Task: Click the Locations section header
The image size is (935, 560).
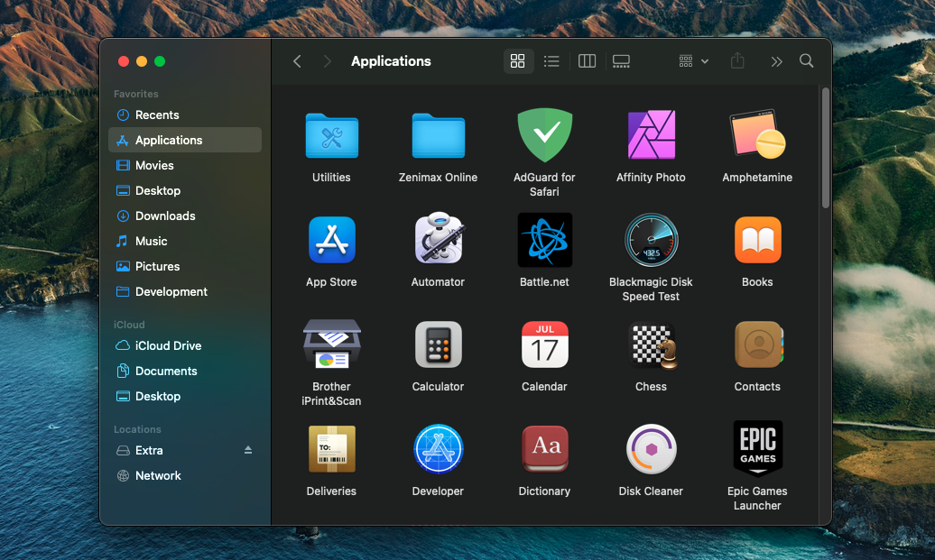Action: (137, 429)
